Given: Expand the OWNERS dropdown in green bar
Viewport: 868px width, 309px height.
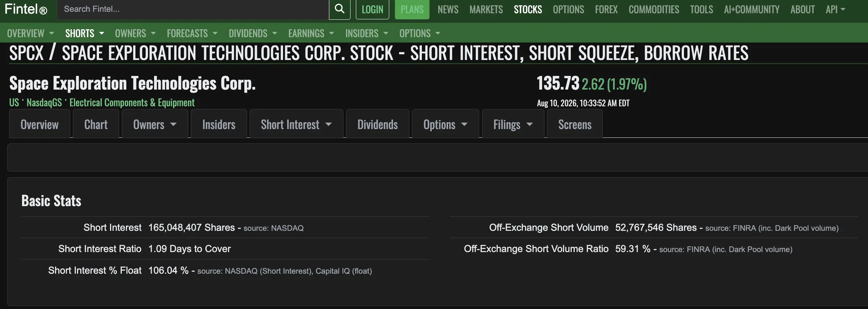Looking at the screenshot, I should (135, 33).
